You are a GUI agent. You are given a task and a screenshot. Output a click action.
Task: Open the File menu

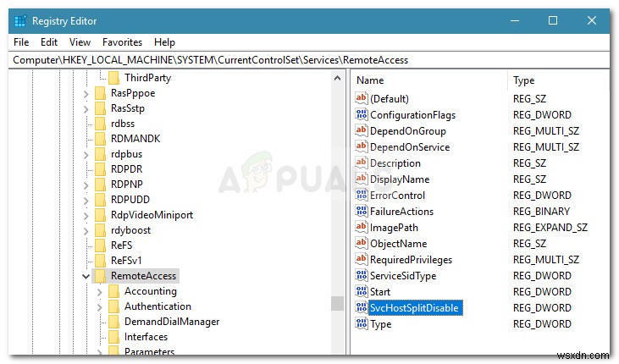tap(21, 42)
